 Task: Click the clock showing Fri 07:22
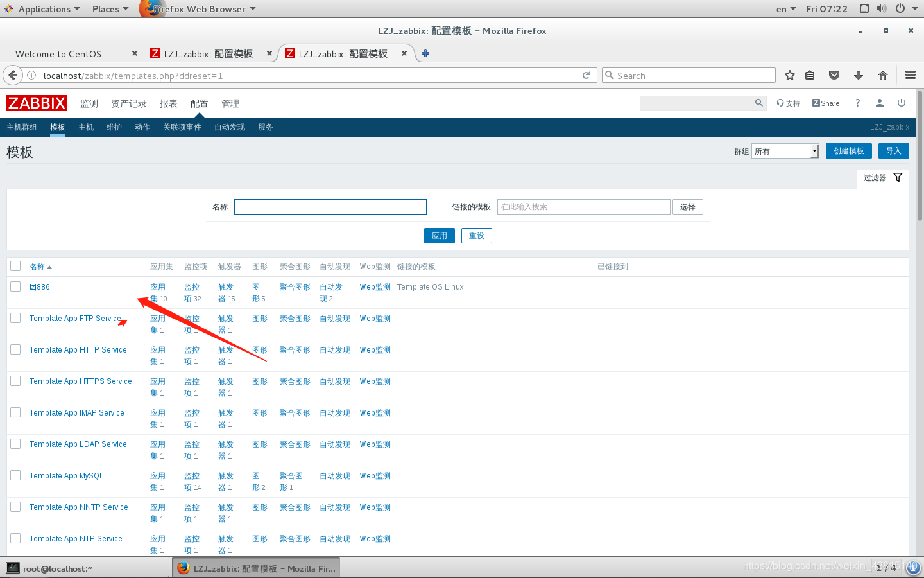(x=826, y=9)
